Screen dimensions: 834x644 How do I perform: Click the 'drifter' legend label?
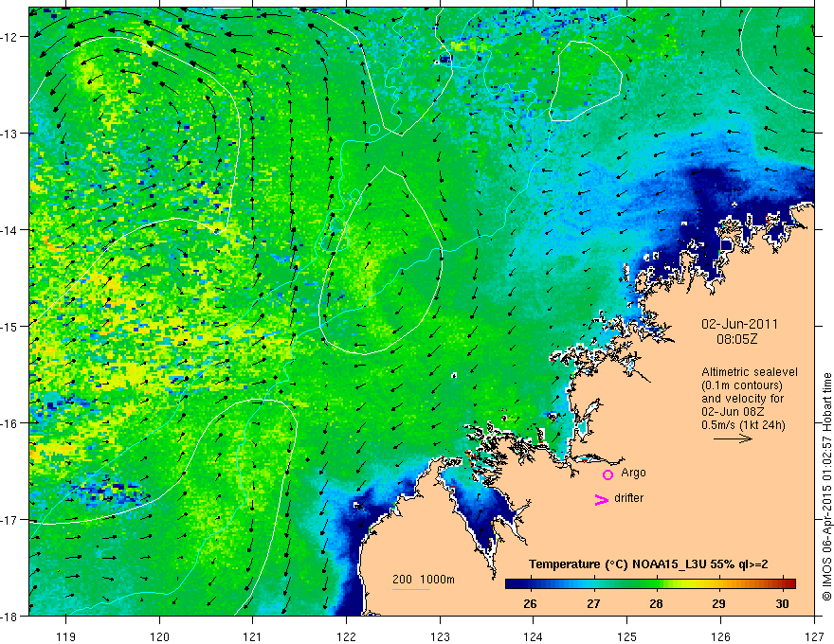coord(628,498)
